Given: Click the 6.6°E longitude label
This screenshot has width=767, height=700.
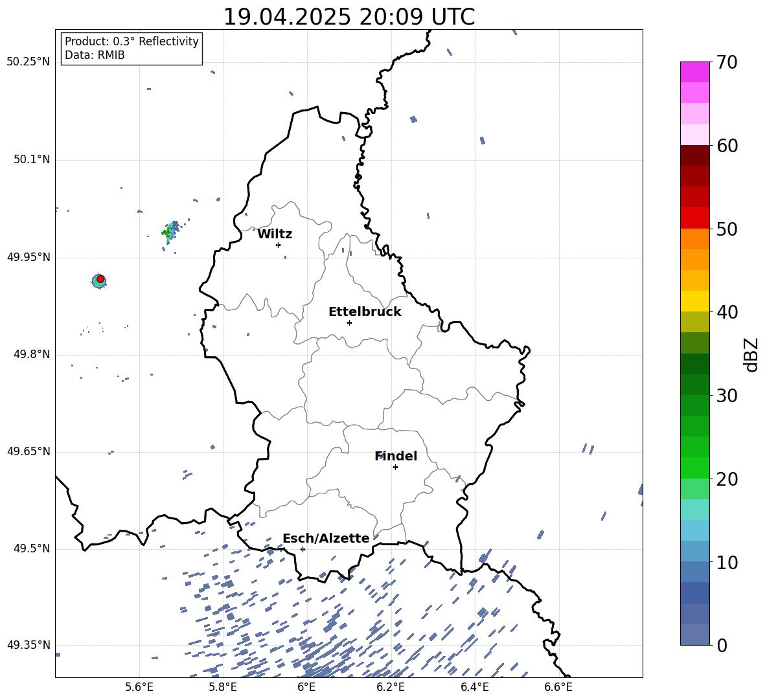Looking at the screenshot, I should pyautogui.click(x=558, y=687).
